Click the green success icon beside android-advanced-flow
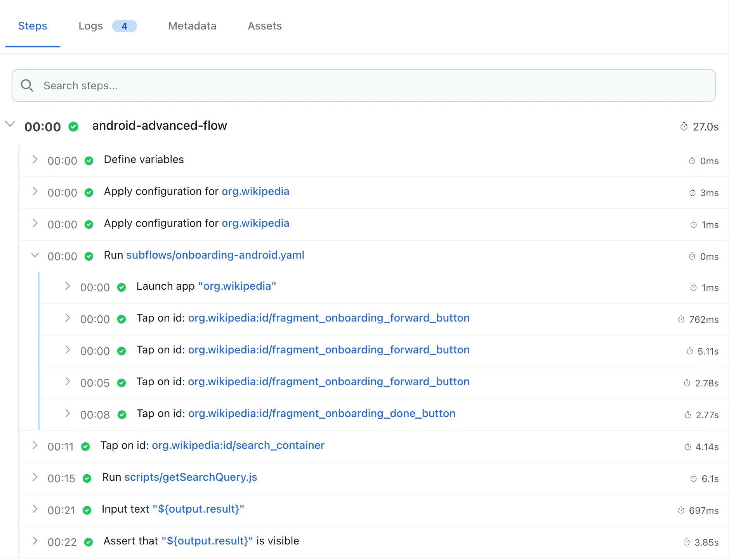729x560 pixels. (x=73, y=126)
